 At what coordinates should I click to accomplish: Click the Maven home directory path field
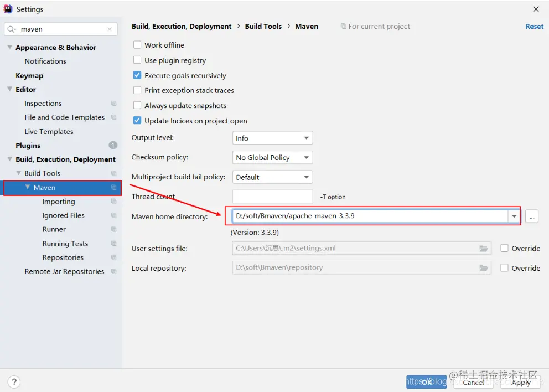(x=370, y=216)
